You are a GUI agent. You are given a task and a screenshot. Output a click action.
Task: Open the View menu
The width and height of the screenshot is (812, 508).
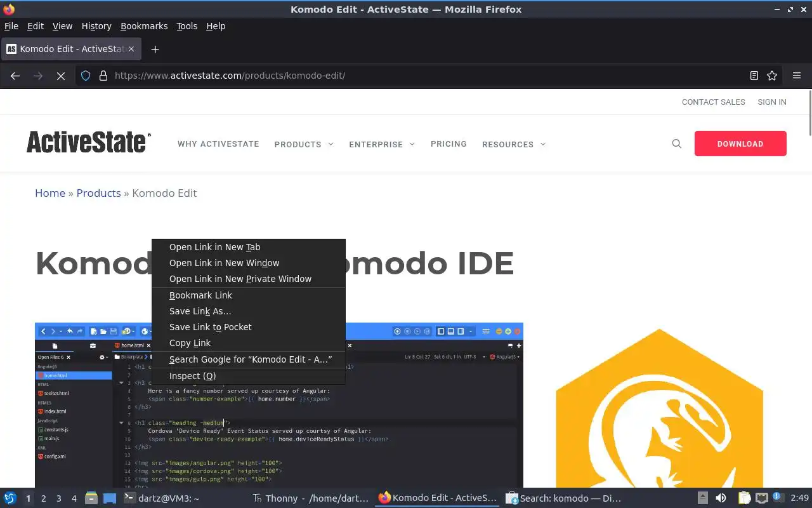62,26
